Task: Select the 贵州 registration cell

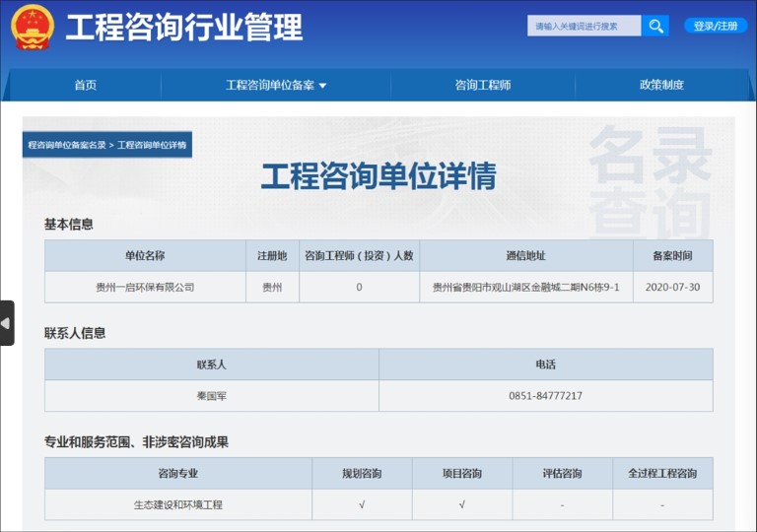Action: pyautogui.click(x=272, y=288)
